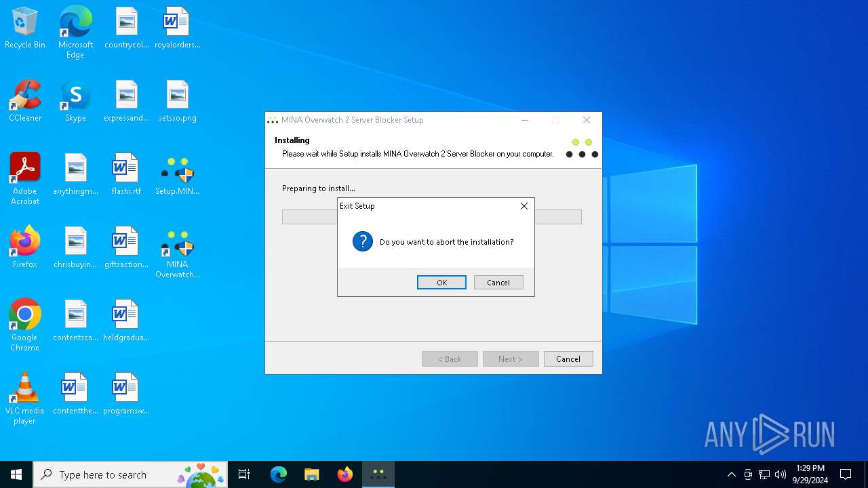Close the Exit Setup dialog
The height and width of the screenshot is (488, 868).
pyautogui.click(x=524, y=206)
